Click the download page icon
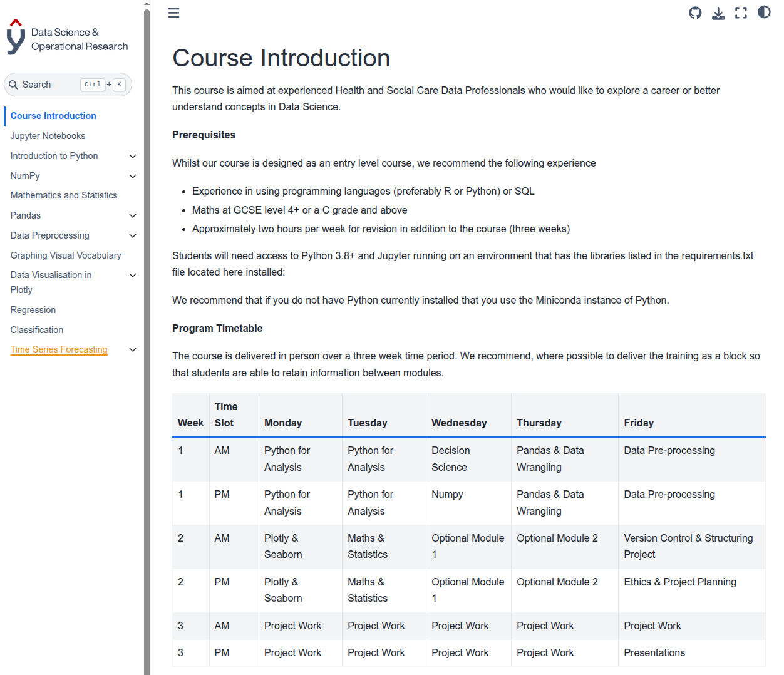Viewport: 784px width, 675px height. [x=718, y=13]
